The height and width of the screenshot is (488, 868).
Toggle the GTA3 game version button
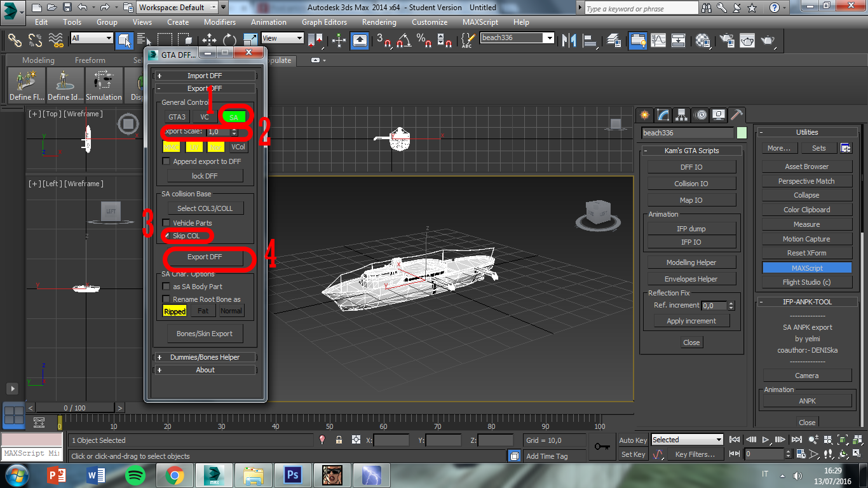pos(177,117)
